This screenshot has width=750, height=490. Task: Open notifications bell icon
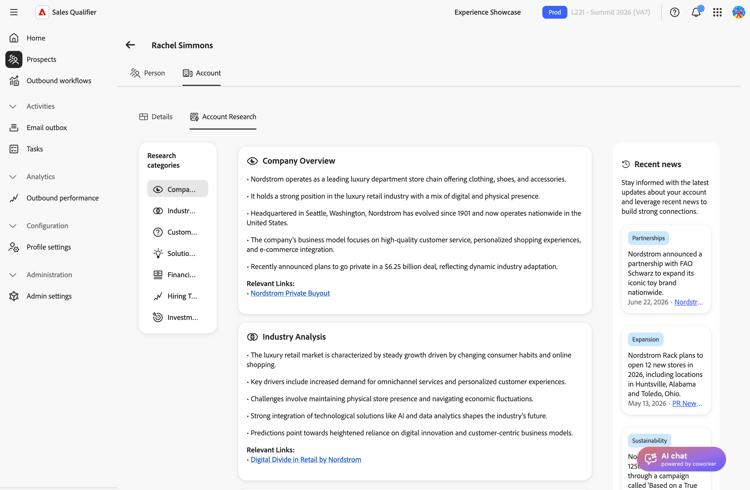[x=696, y=12]
